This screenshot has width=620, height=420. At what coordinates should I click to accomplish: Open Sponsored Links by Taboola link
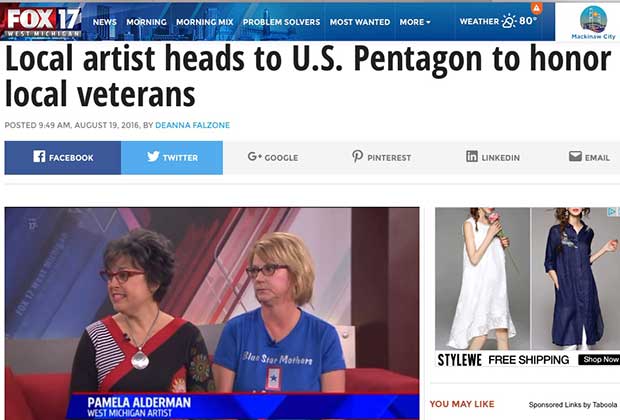click(x=573, y=405)
